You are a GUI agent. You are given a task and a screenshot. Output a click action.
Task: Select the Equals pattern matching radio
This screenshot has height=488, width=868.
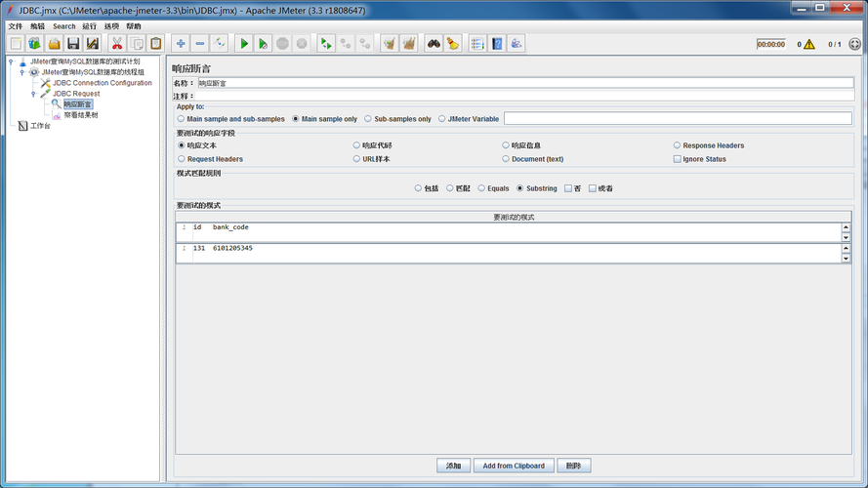481,188
